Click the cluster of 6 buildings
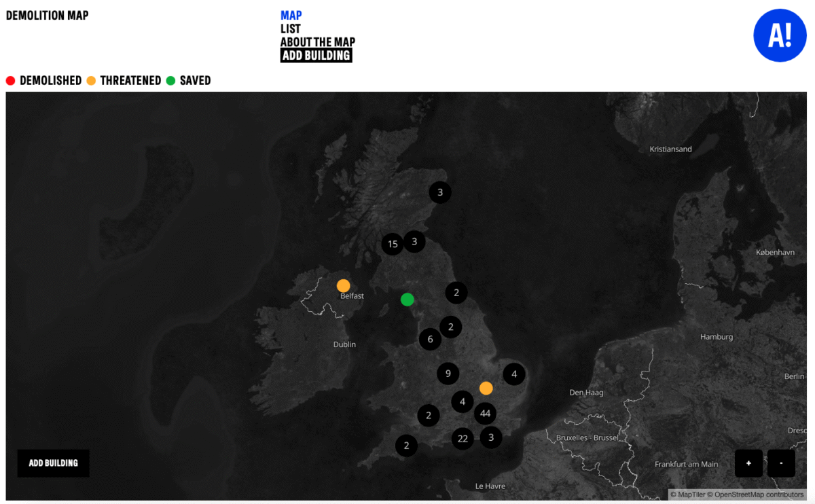This screenshot has height=504, width=815. (430, 339)
